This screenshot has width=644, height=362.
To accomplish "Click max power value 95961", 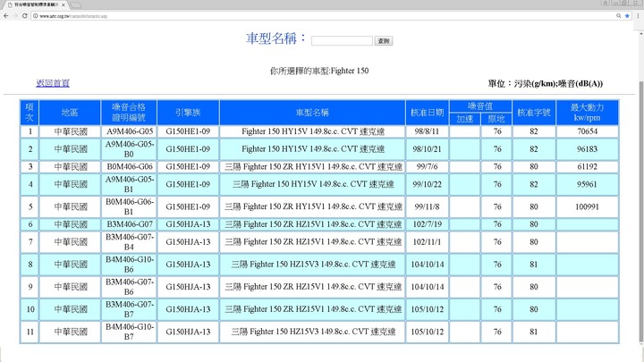I will click(x=587, y=184).
